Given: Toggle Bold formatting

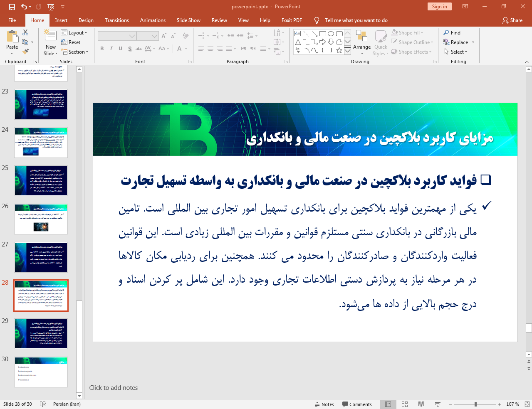Looking at the screenshot, I should pos(102,49).
